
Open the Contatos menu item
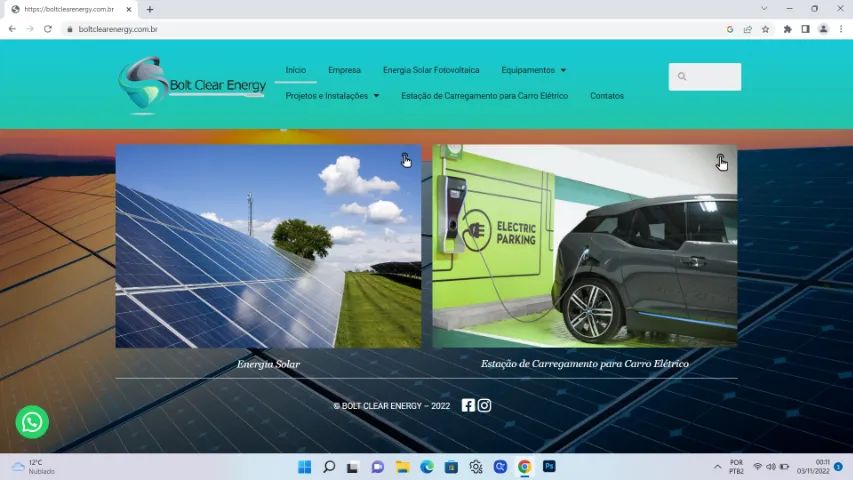pyautogui.click(x=607, y=96)
